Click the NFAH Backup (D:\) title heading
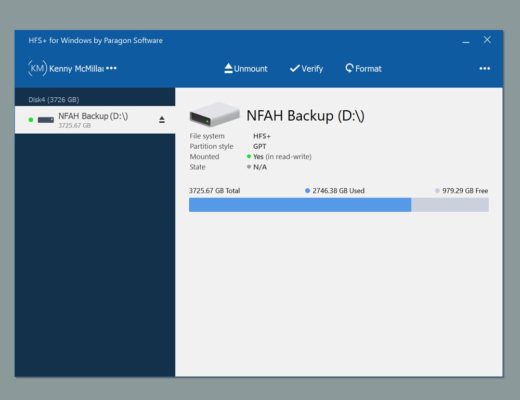Screen dimensions: 520x400 tap(305, 116)
